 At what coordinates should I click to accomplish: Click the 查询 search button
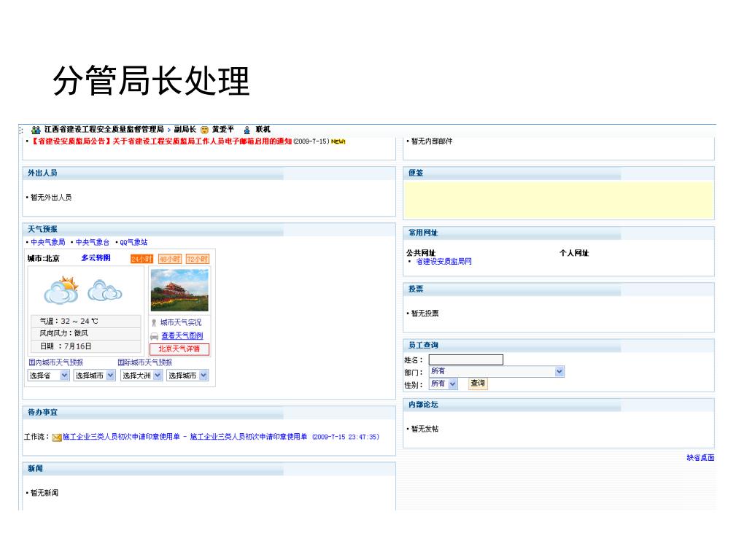coord(478,384)
